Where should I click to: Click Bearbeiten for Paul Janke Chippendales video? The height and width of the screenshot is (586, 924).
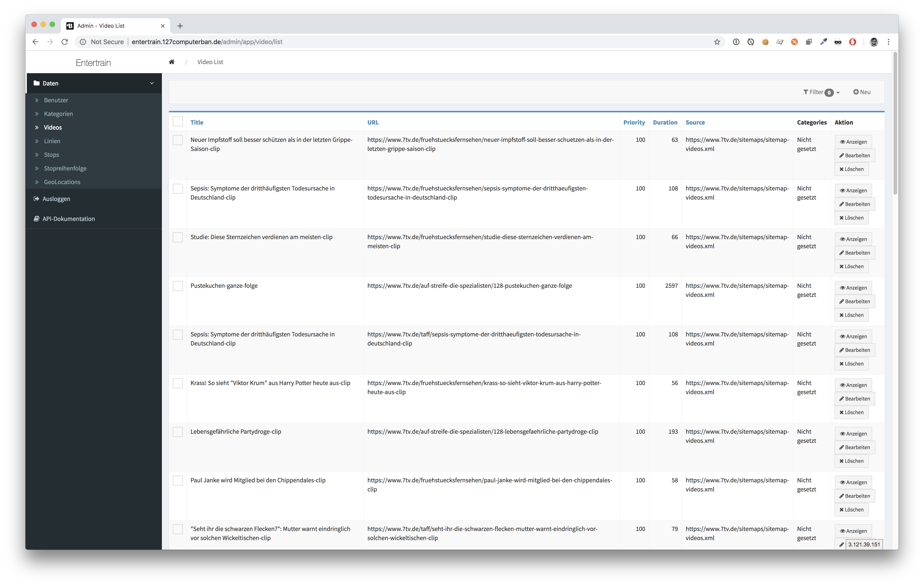[854, 496]
